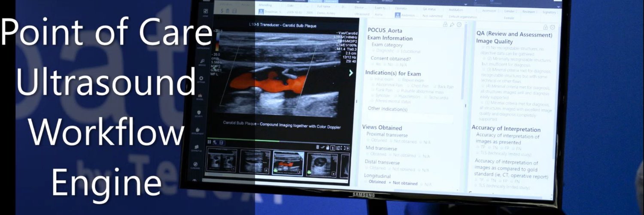The width and height of the screenshot is (644, 215).
Task: Click the lock icon on POCUS_Aorta form
Action: pyautogui.click(x=445, y=25)
